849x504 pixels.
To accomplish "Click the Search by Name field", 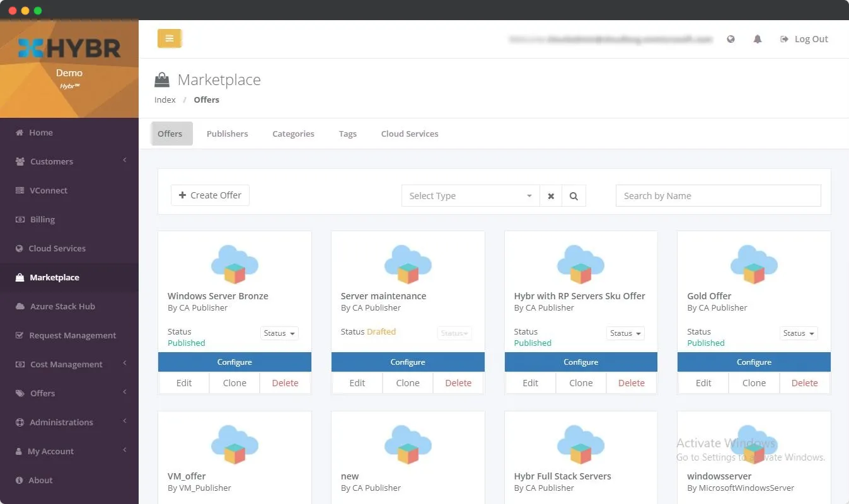I will (x=718, y=196).
